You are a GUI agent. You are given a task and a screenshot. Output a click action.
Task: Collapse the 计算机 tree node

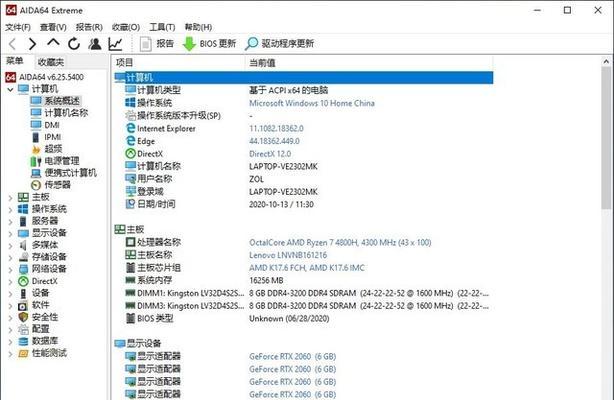click(x=11, y=89)
